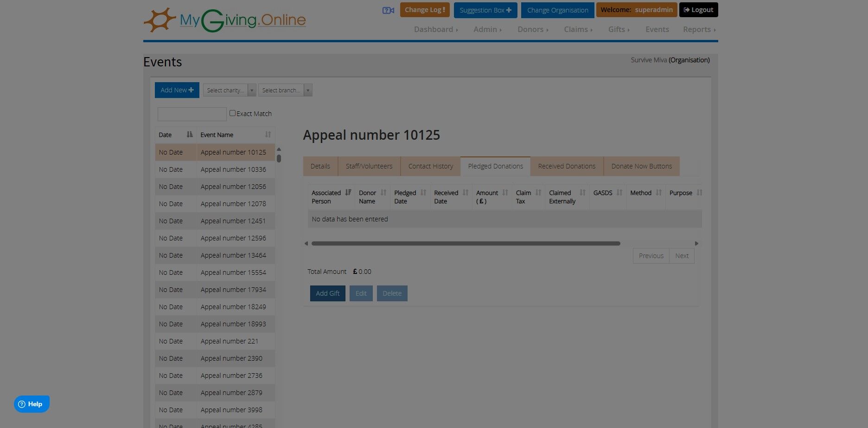This screenshot has width=868, height=428.
Task: Switch to the Contact History tab
Action: click(x=430, y=166)
